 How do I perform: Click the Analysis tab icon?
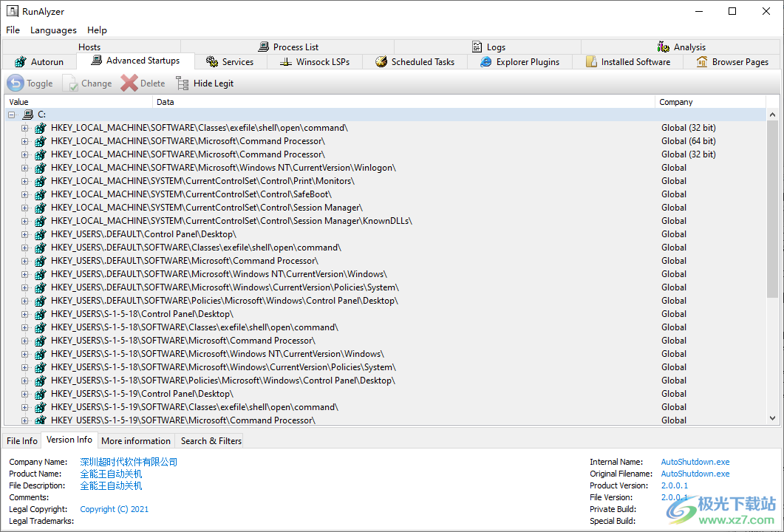(x=664, y=47)
